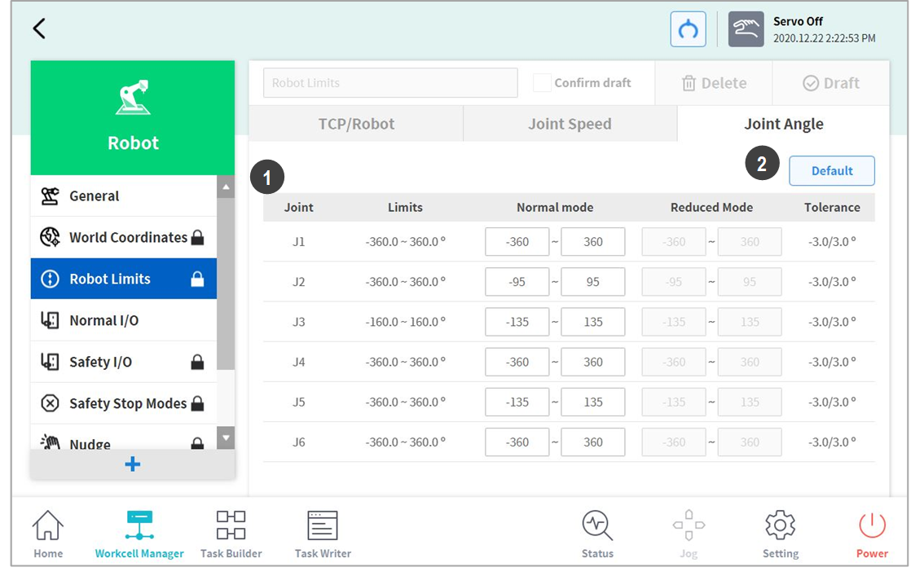Viewport: 924px width, 576px height.
Task: Click the blue robot refresh icon
Action: tap(688, 29)
